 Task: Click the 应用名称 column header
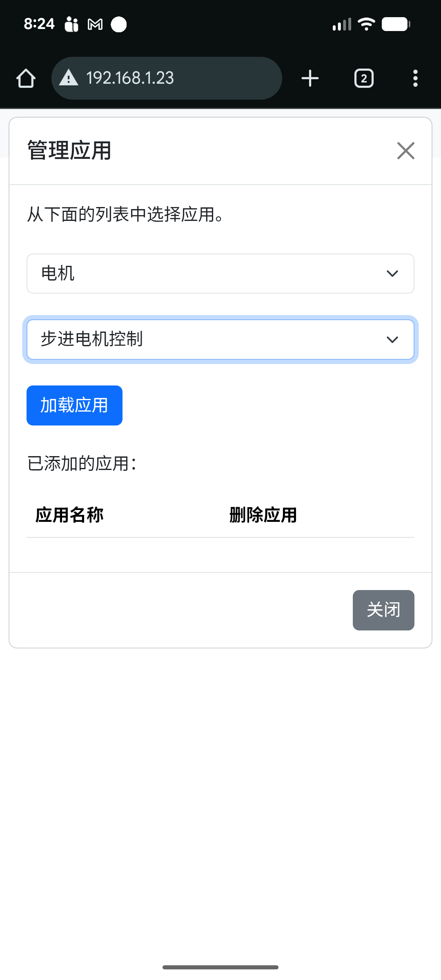(69, 515)
